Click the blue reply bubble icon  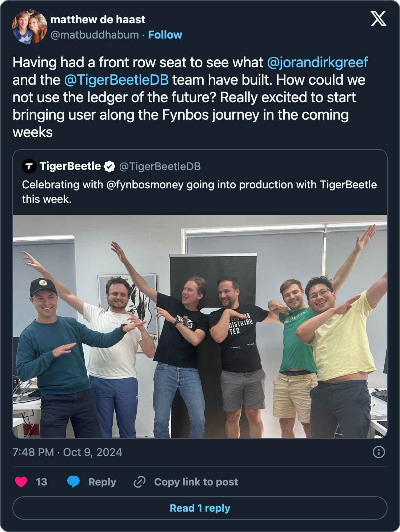click(x=73, y=481)
